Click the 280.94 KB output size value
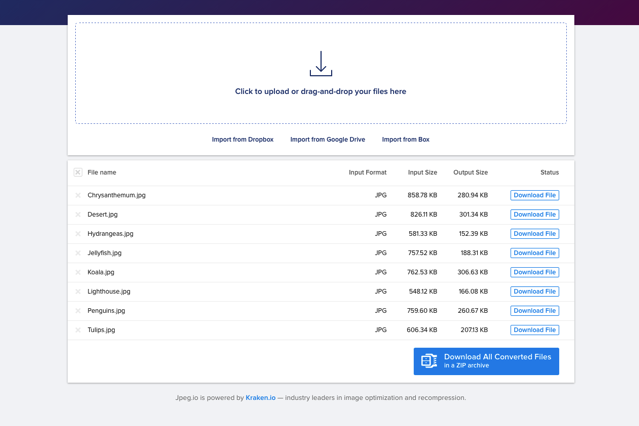Screen dimensions: 639x426 click(x=472, y=195)
